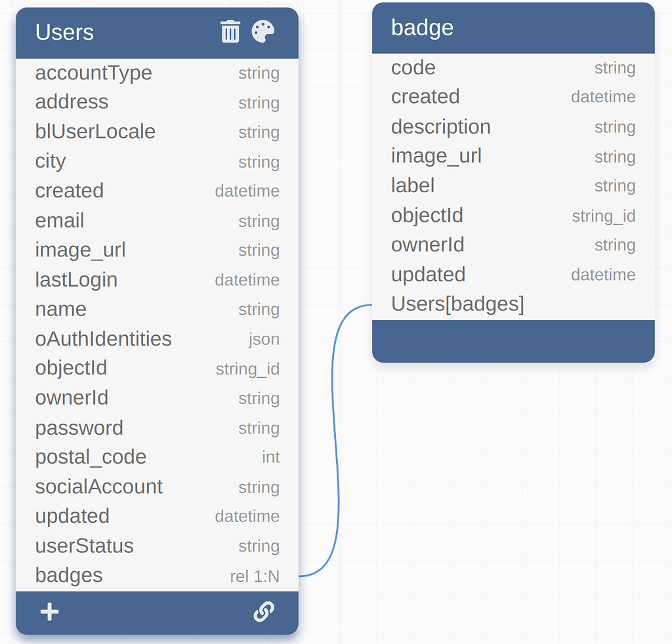Viewport: 672px width, 644px height.
Task: Click the oAuthIdentities json field
Action: pyautogui.click(x=157, y=338)
